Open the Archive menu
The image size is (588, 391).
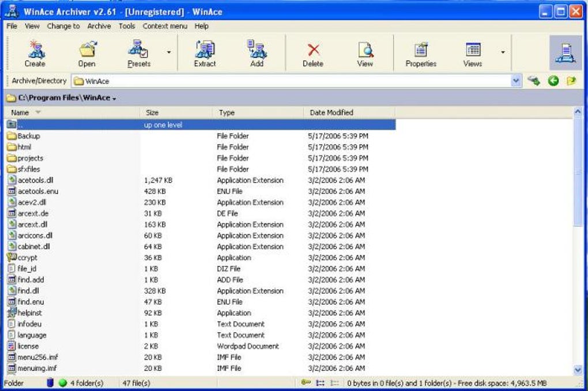tap(99, 26)
